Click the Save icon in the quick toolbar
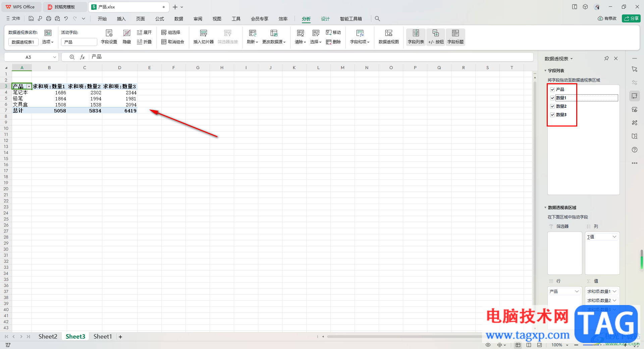 31,19
